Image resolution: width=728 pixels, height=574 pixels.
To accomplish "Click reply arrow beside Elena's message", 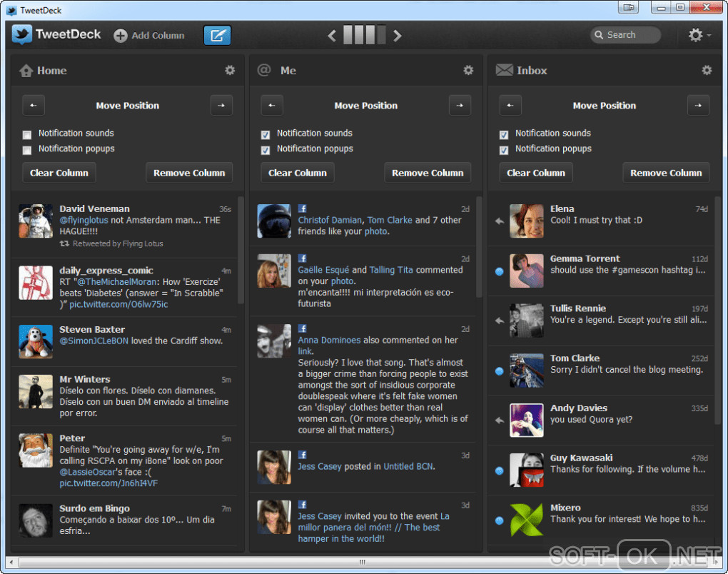I will tap(500, 221).
